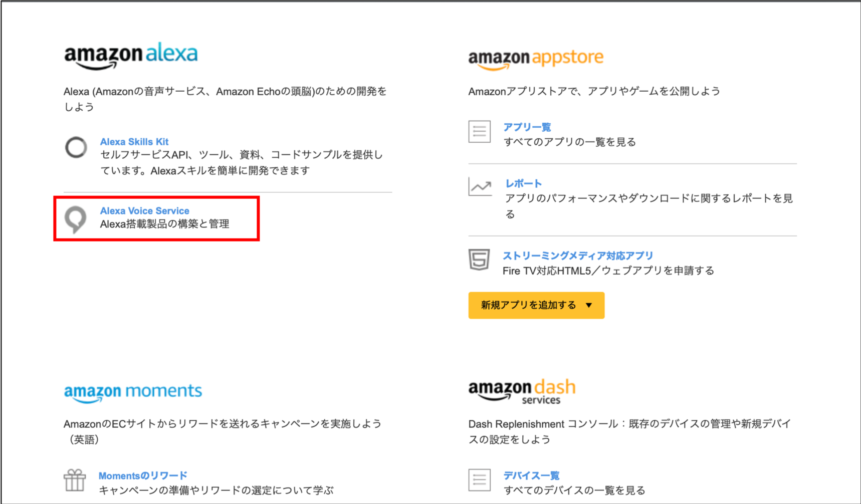
Task: Open the Alexa Voice Service link
Action: [144, 210]
